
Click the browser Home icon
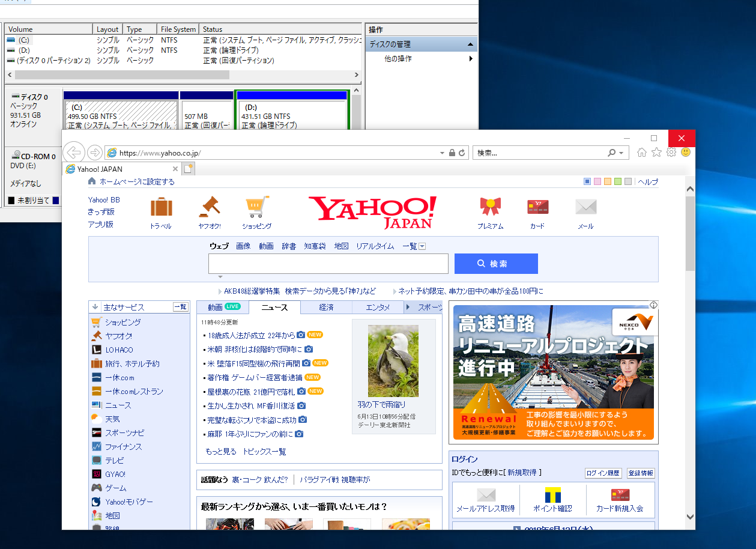tap(642, 153)
